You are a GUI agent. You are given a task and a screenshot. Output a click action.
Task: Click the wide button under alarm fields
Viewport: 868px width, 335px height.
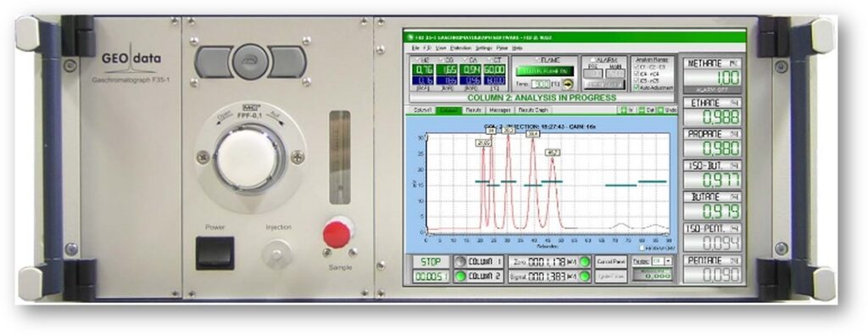[604, 84]
